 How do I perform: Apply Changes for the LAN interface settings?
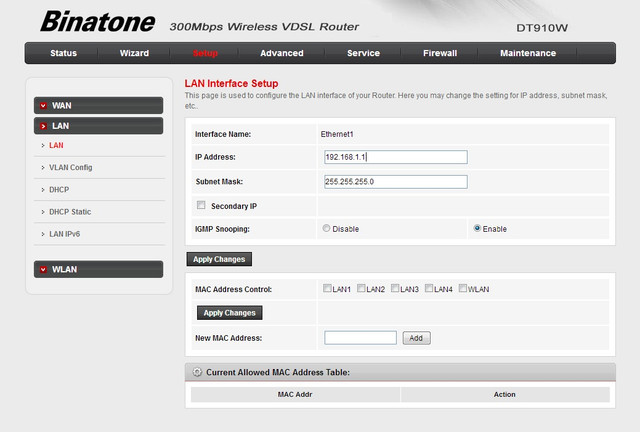pyautogui.click(x=219, y=259)
